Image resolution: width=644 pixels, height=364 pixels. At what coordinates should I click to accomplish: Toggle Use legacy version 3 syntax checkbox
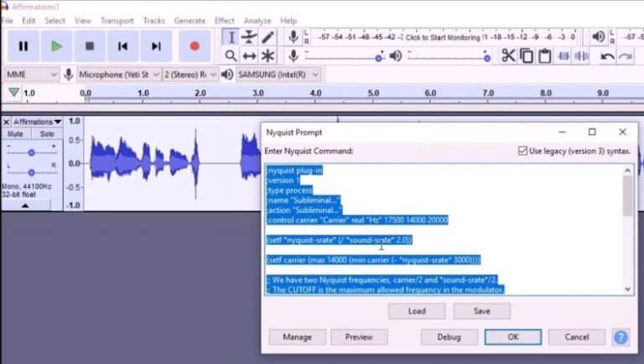(522, 151)
